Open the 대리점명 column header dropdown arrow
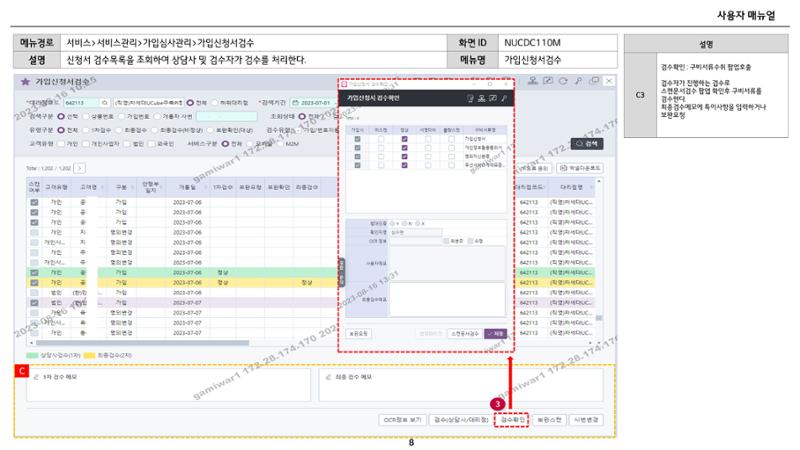This screenshot has height=450, width=800. click(591, 188)
